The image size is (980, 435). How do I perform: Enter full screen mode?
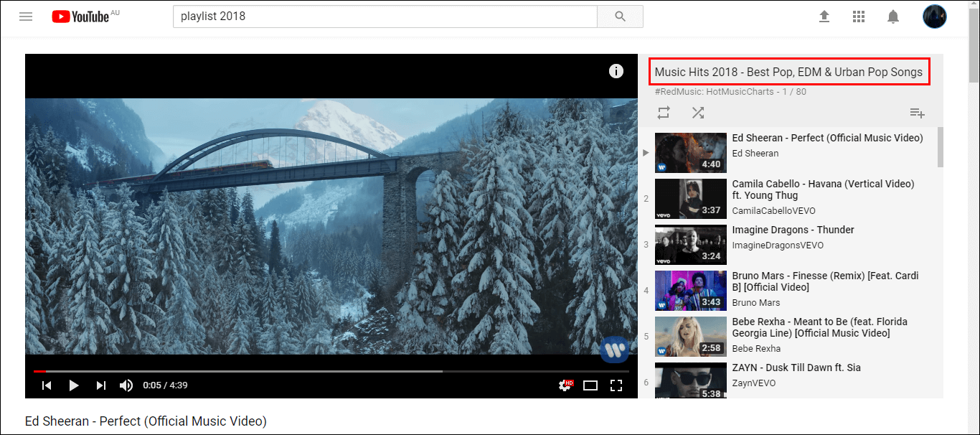coord(616,385)
